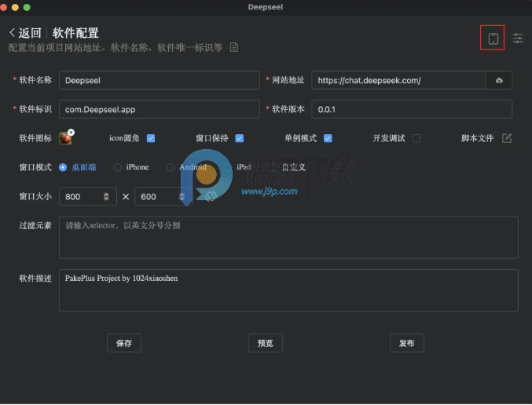Click the 预览 button
Image resolution: width=532 pixels, height=405 pixels.
click(x=266, y=343)
